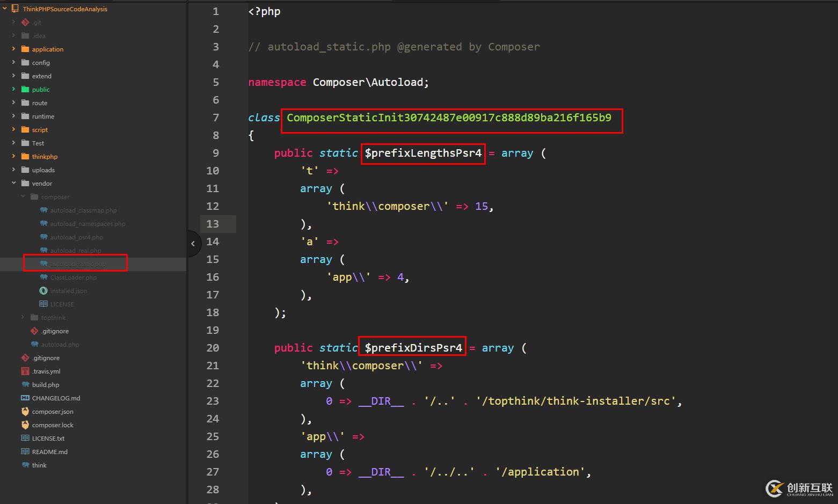This screenshot has width=838, height=504.
Task: Click the green public folder icon
Action: pos(25,90)
